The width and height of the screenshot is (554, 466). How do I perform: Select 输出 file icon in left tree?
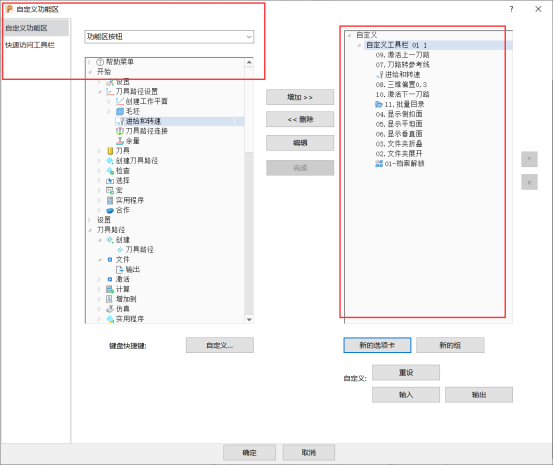[x=120, y=270]
